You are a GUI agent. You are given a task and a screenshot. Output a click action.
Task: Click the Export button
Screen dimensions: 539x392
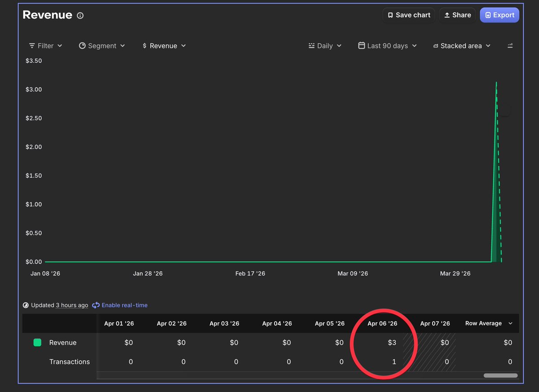[499, 15]
